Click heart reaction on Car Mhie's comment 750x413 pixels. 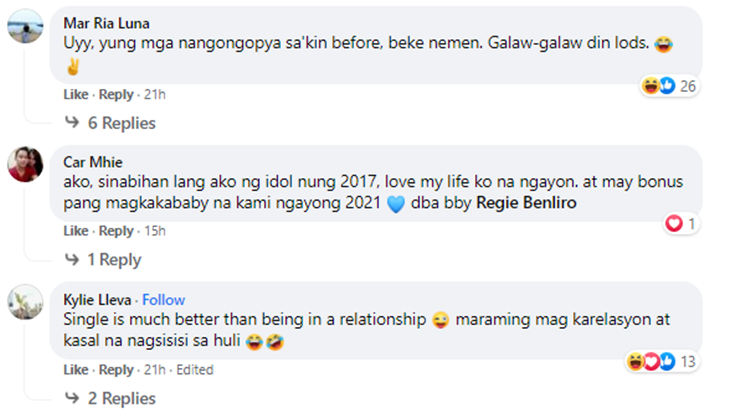[674, 224]
